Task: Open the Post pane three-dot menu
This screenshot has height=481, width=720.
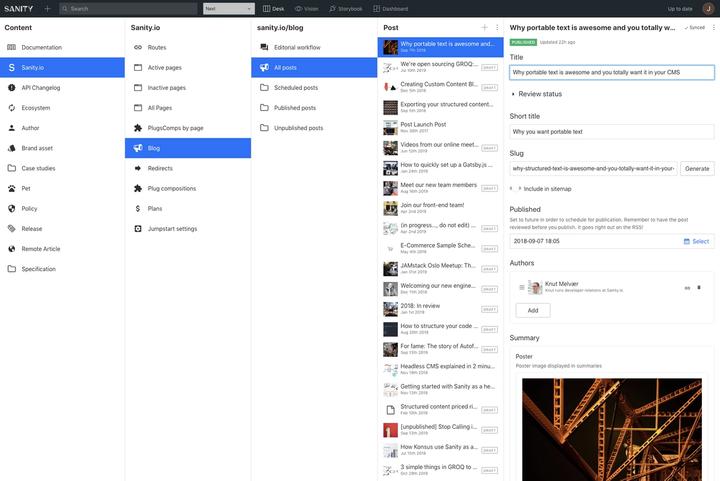Action: [497, 27]
